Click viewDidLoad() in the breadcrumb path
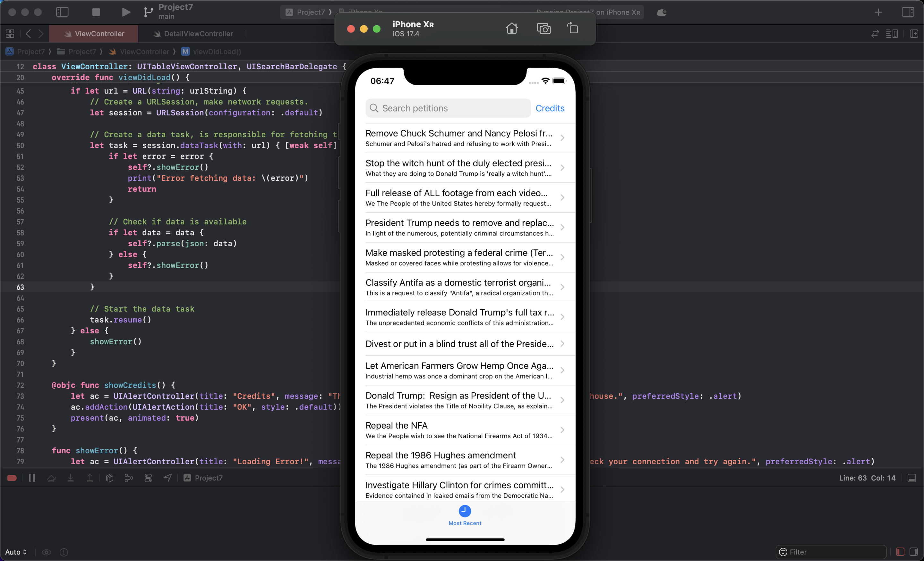 [216, 52]
